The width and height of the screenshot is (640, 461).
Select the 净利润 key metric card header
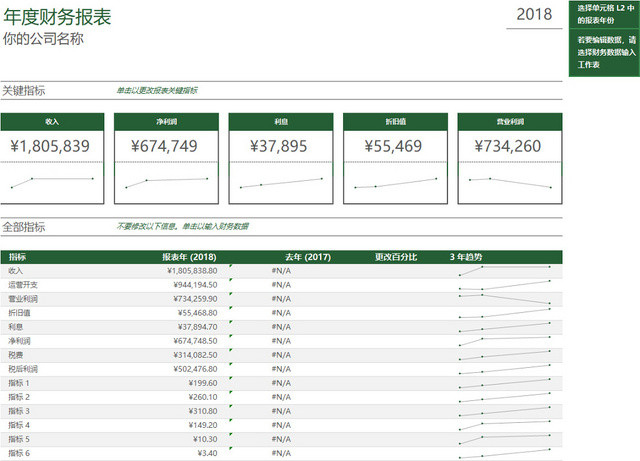(x=167, y=122)
